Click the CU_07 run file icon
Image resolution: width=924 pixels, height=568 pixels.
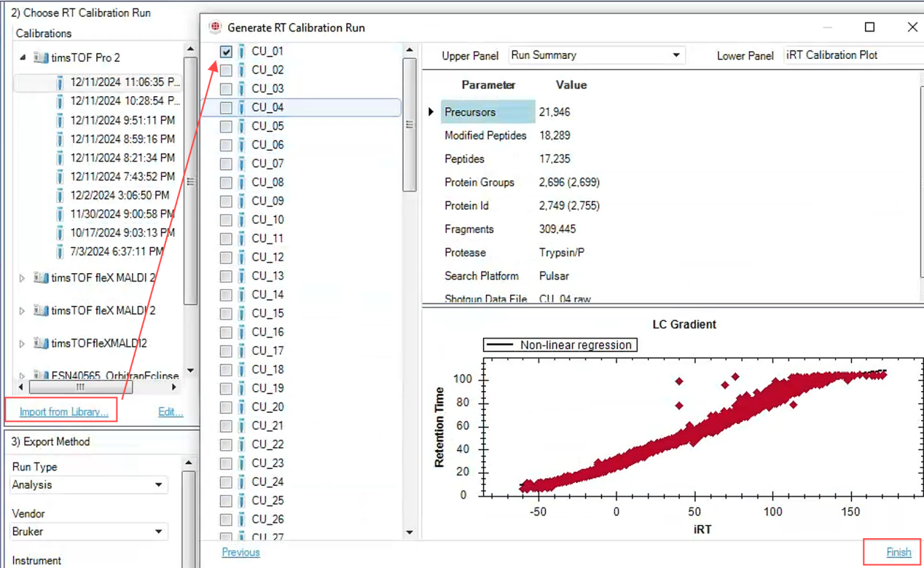242,164
